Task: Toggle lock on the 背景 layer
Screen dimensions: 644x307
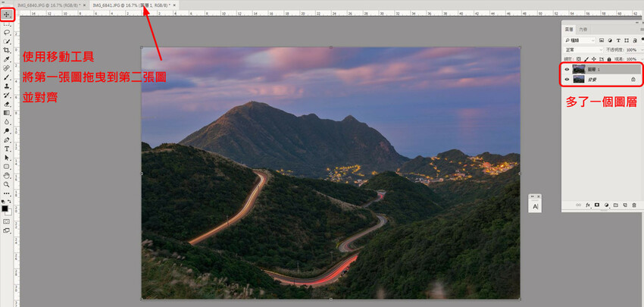Action: pos(633,79)
